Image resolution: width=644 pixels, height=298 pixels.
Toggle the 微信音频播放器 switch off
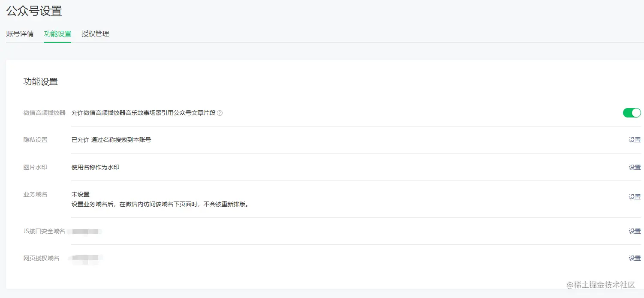pos(632,113)
